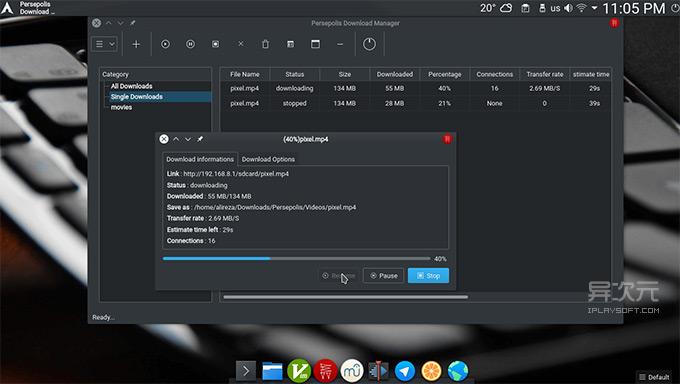Screen dimensions: 680x384
Task: Click the red icon on pixel.mp4 dialog titlebar
Action: [447, 139]
